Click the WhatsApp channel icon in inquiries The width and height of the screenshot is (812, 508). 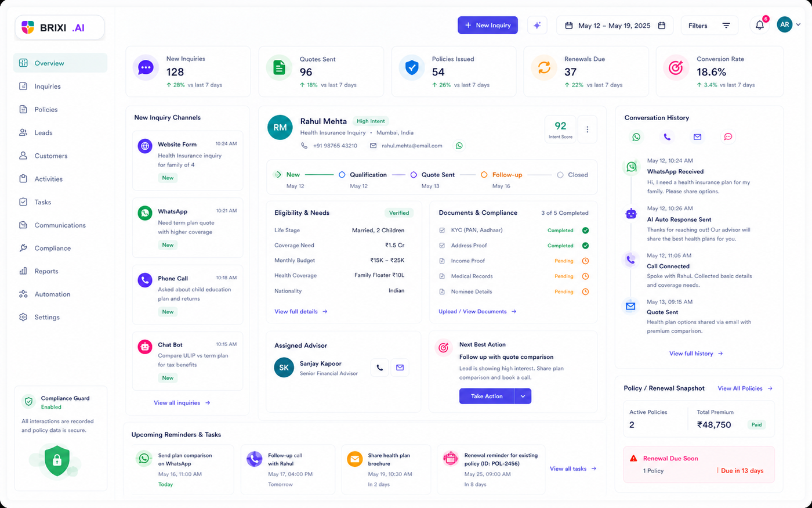tap(145, 213)
